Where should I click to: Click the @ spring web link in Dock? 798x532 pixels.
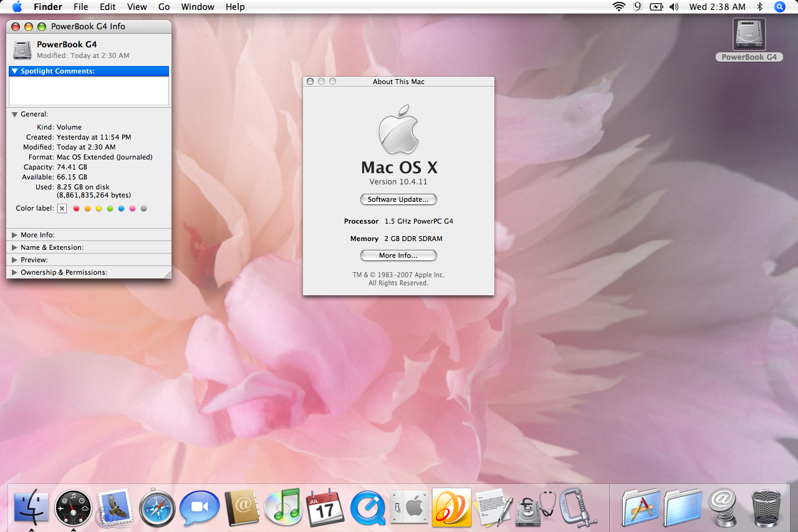tap(724, 508)
